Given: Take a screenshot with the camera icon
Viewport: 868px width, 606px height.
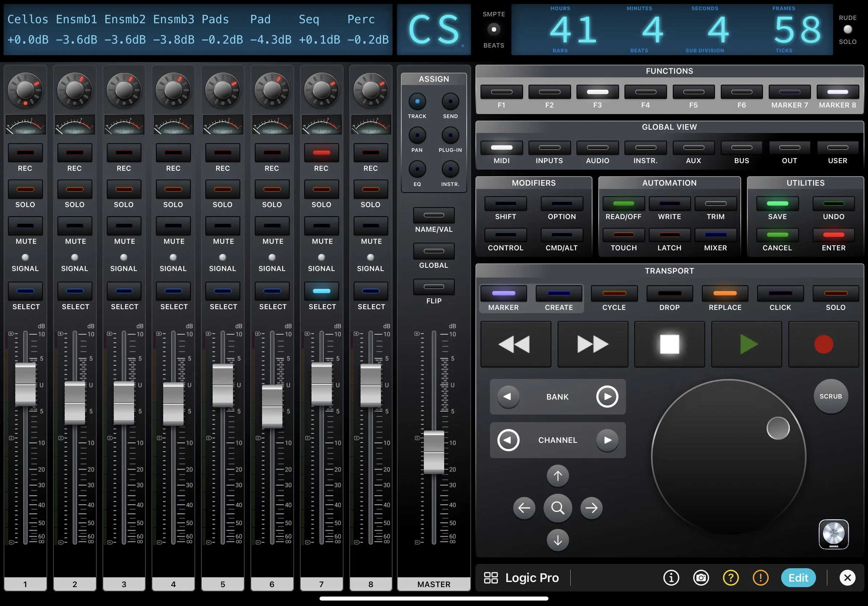Looking at the screenshot, I should click(x=701, y=578).
